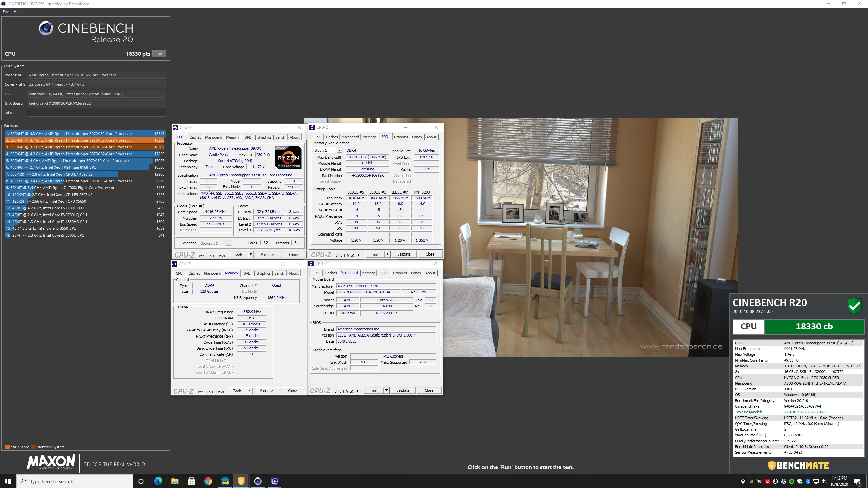Click Validate in the CPU tab window
868x488 pixels.
point(267,254)
